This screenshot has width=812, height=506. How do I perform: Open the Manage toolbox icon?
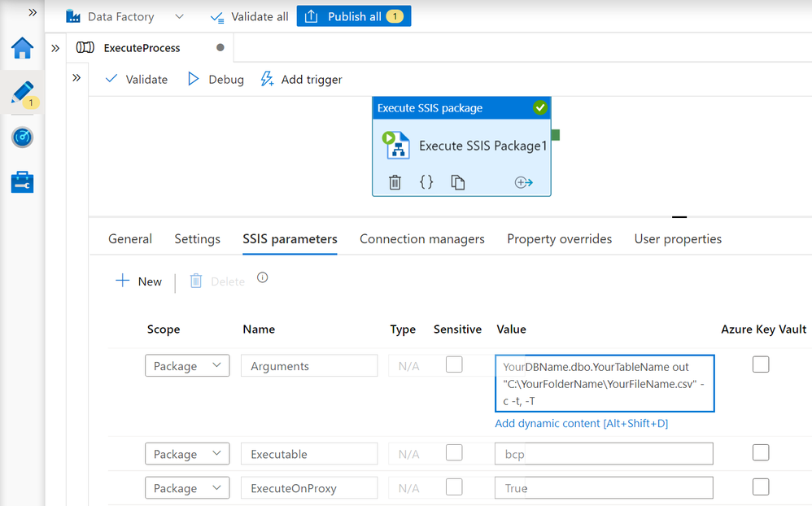(22, 182)
